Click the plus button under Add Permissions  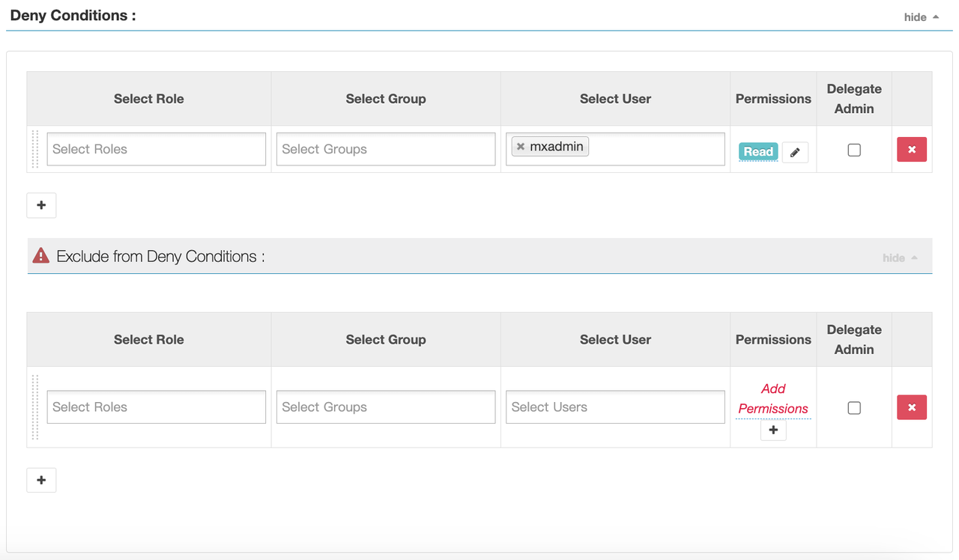click(773, 430)
